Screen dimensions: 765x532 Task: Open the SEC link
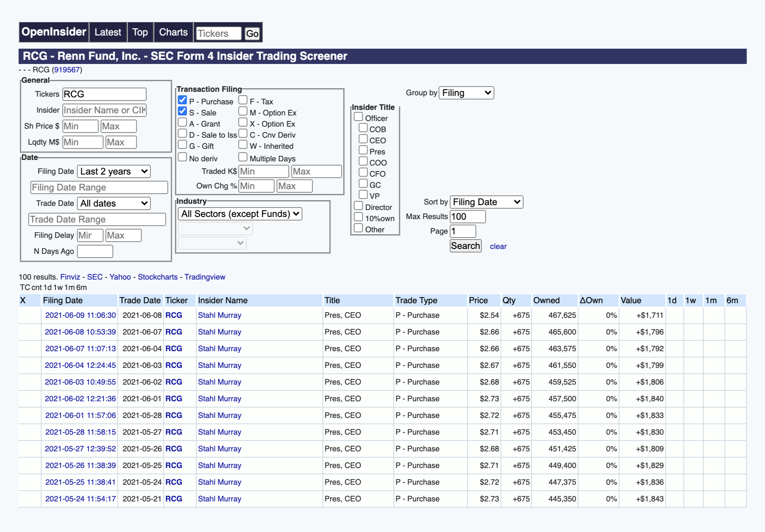tap(95, 277)
